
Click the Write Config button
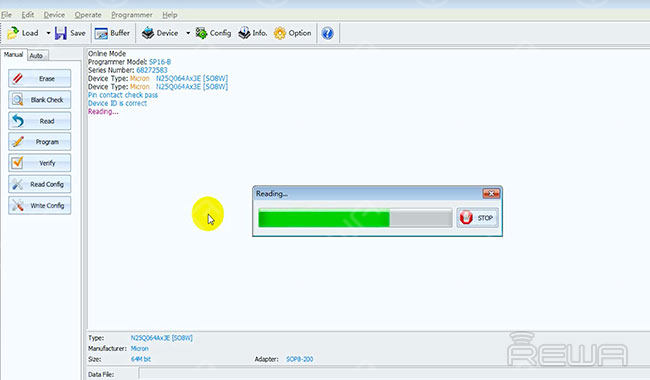tap(39, 206)
